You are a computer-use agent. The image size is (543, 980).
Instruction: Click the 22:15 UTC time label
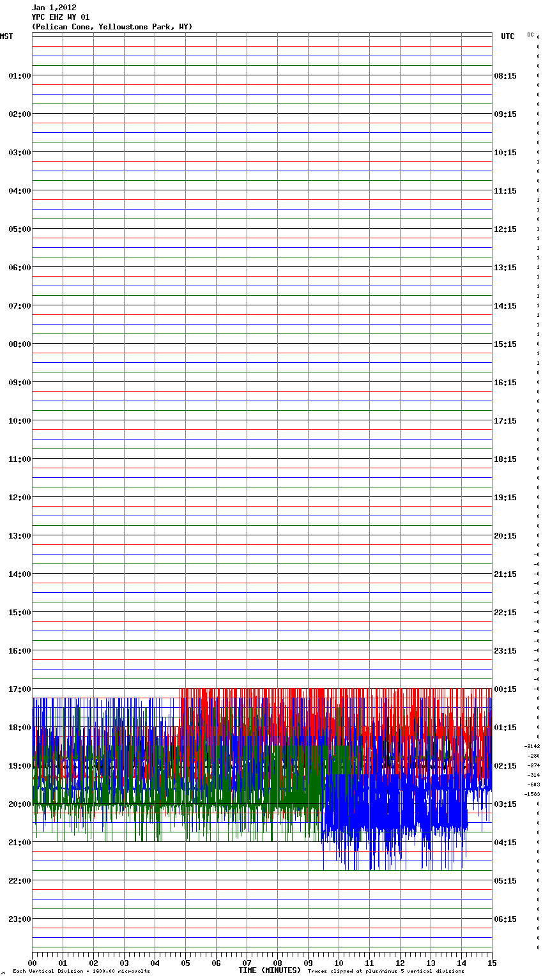505,613
